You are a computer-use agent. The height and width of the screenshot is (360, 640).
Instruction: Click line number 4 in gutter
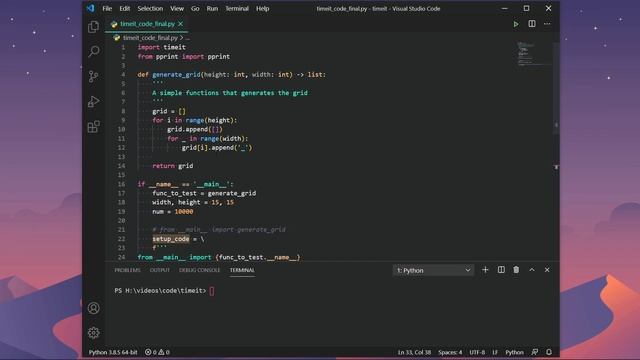pyautogui.click(x=123, y=75)
